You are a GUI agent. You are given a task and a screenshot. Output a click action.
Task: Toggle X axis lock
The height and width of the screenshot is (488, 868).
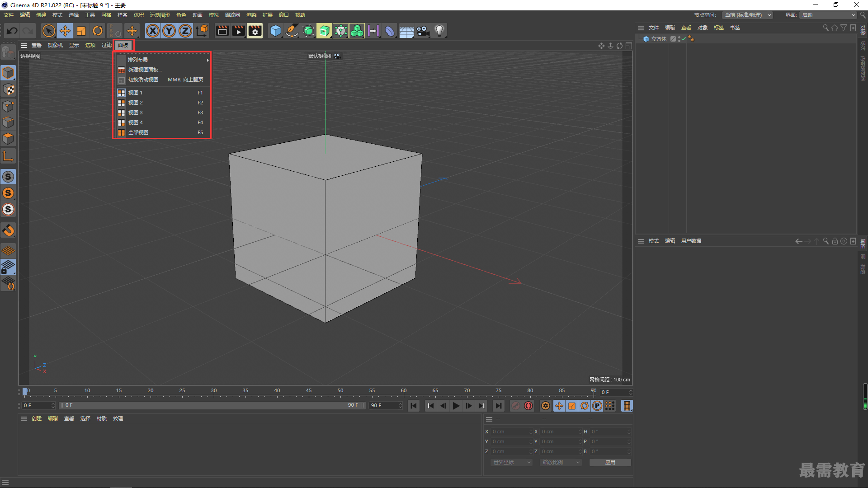(x=153, y=31)
